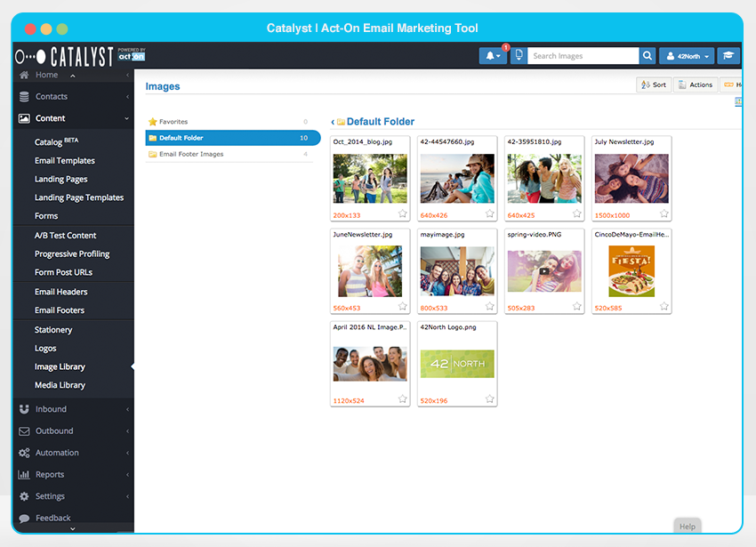The height and width of the screenshot is (547, 756).
Task: Open the spring-video.PNG thumbnail
Action: [x=544, y=271]
